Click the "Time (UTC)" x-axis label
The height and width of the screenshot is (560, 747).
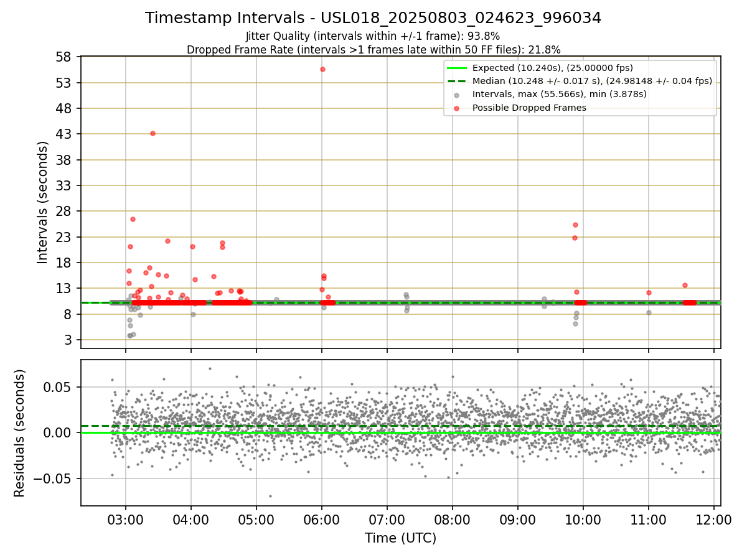click(x=401, y=538)
